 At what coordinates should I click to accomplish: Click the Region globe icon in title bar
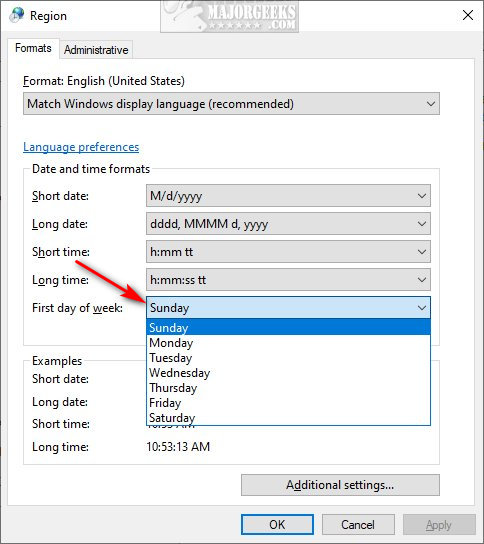click(x=16, y=15)
